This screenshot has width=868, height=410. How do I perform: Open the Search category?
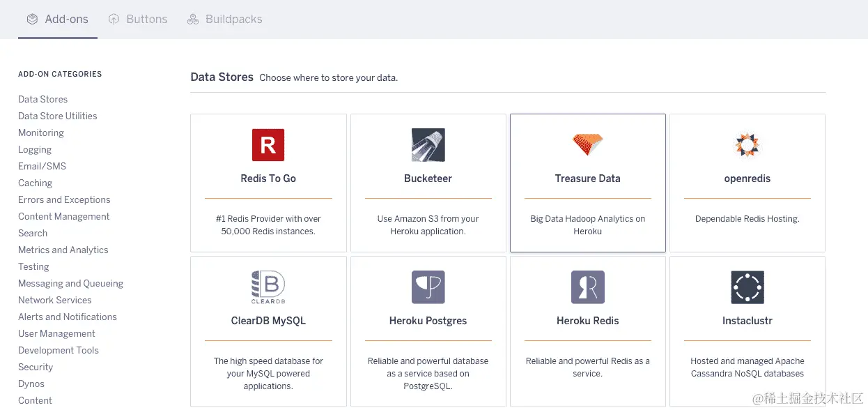pos(33,234)
